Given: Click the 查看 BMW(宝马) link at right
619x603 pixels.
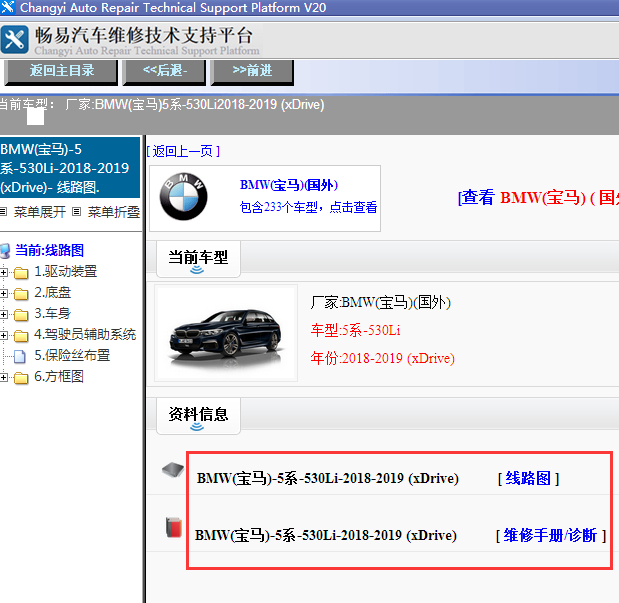Looking at the screenshot, I should point(538,197).
